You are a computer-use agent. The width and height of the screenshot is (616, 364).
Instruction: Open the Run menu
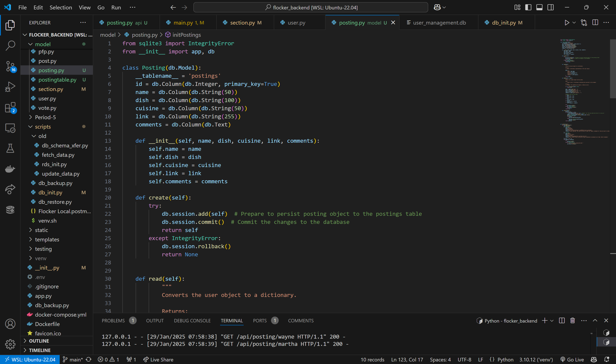pos(116,7)
